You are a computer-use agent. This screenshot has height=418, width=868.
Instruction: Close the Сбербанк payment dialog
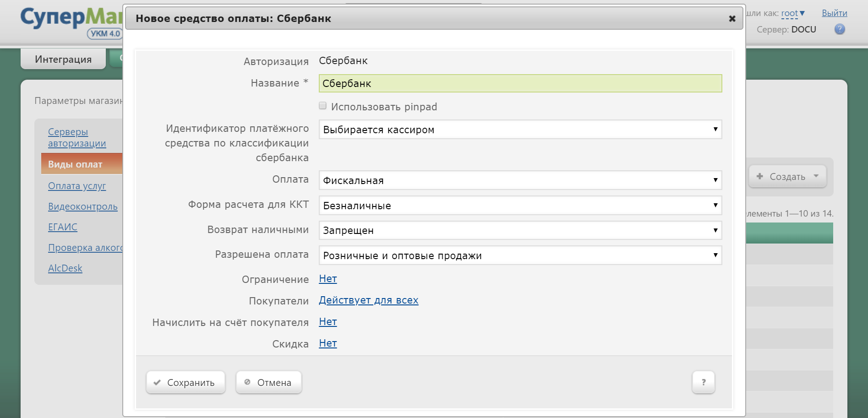click(x=732, y=19)
